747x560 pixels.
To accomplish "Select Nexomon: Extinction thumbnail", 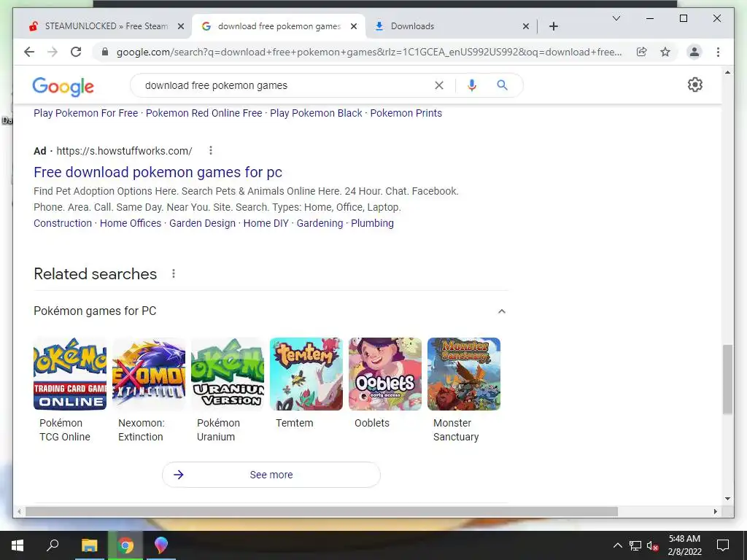I will (x=149, y=374).
